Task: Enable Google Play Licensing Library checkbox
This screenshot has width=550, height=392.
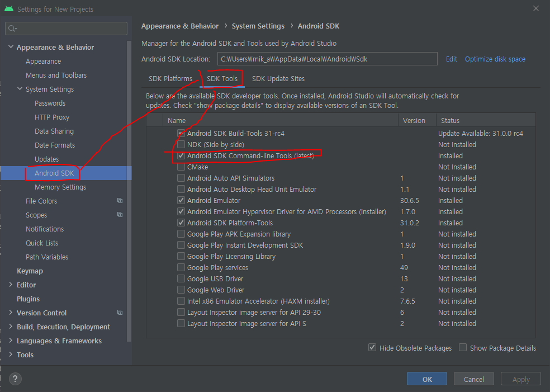Action: coord(181,257)
